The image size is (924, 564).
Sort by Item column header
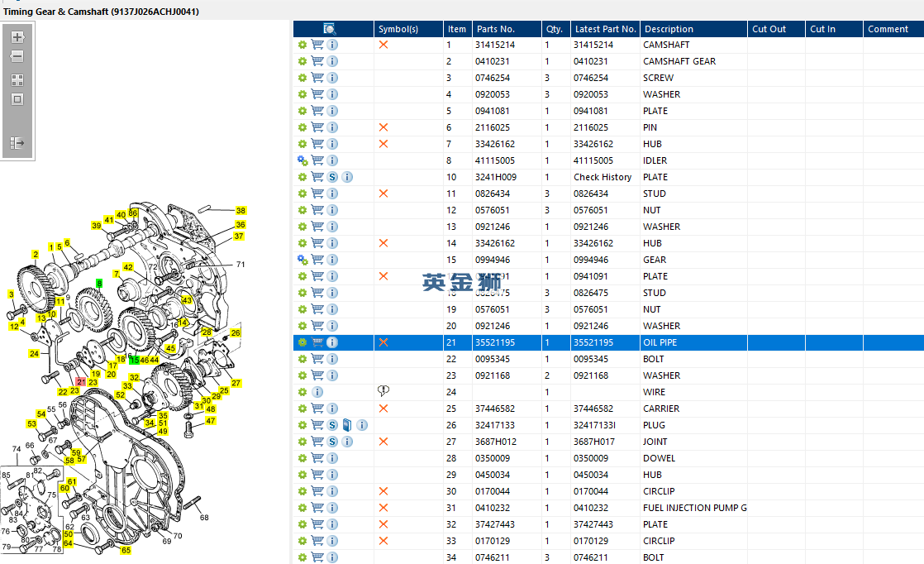[x=457, y=29]
